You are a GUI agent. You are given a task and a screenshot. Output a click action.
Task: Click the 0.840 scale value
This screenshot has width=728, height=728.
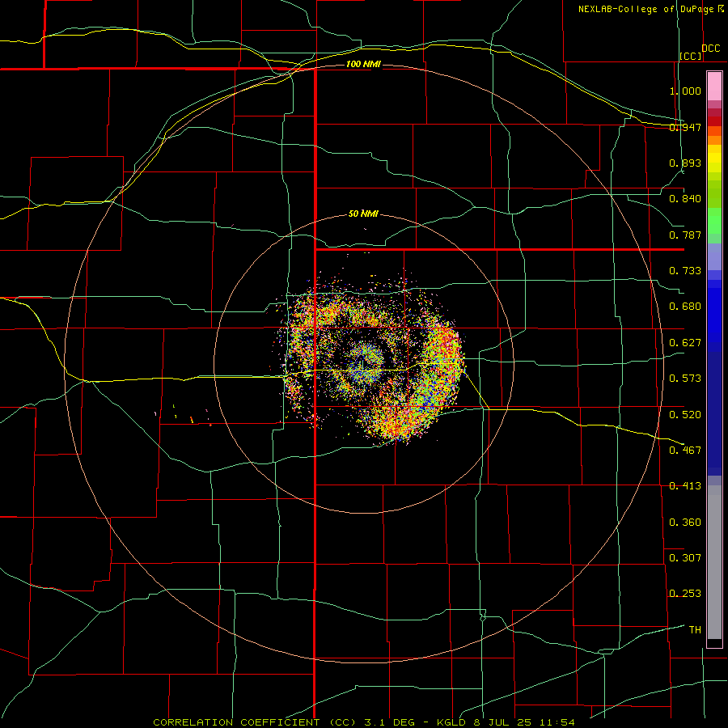point(685,199)
